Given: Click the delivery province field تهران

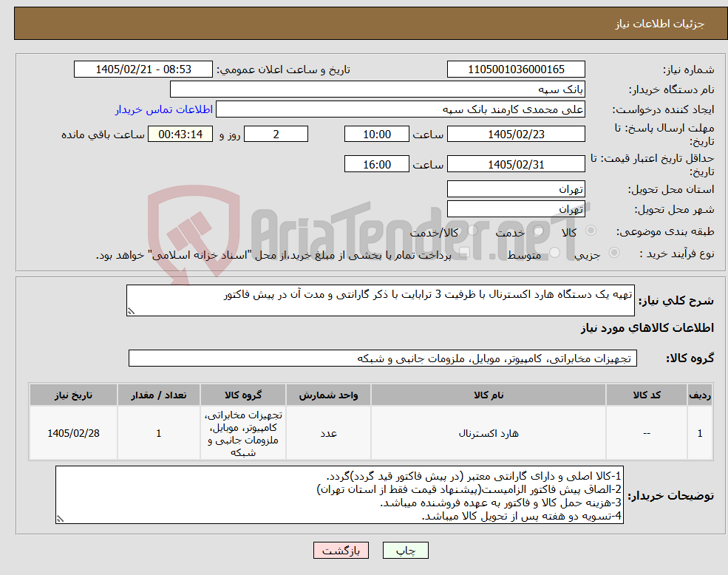Looking at the screenshot, I should 516,189.
